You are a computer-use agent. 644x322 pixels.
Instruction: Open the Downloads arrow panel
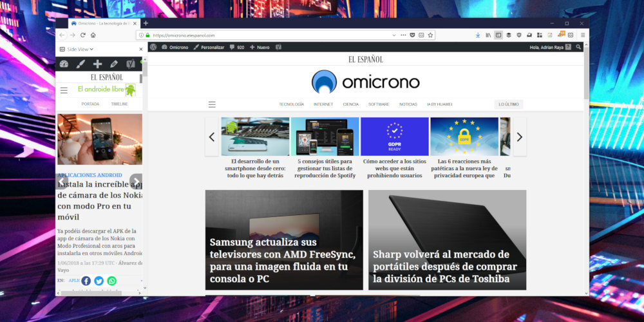[478, 35]
